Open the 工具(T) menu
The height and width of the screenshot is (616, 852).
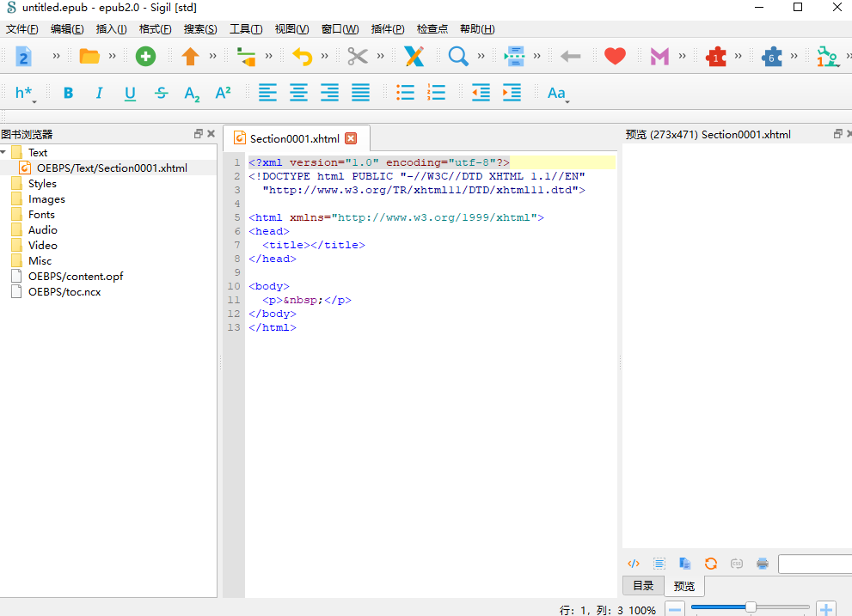pyautogui.click(x=245, y=29)
